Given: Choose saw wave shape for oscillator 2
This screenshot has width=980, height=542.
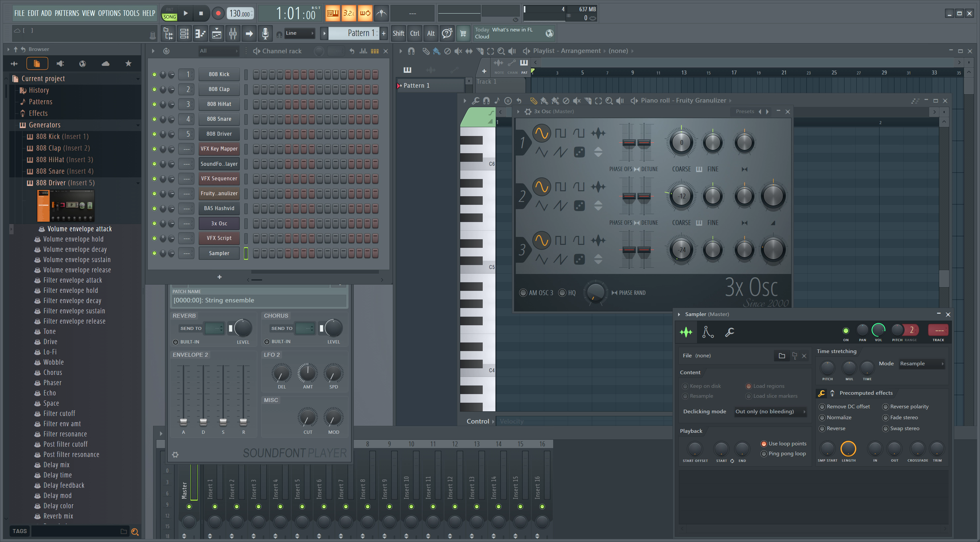Looking at the screenshot, I should point(560,205).
